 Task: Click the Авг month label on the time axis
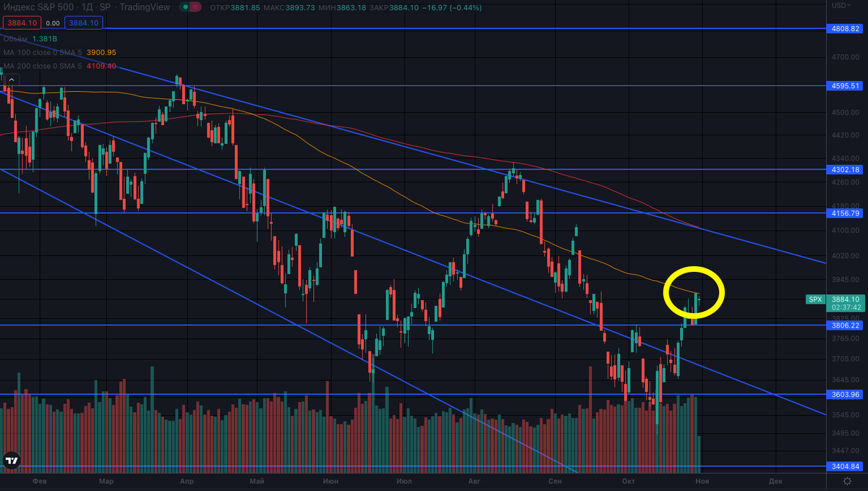[x=474, y=480]
